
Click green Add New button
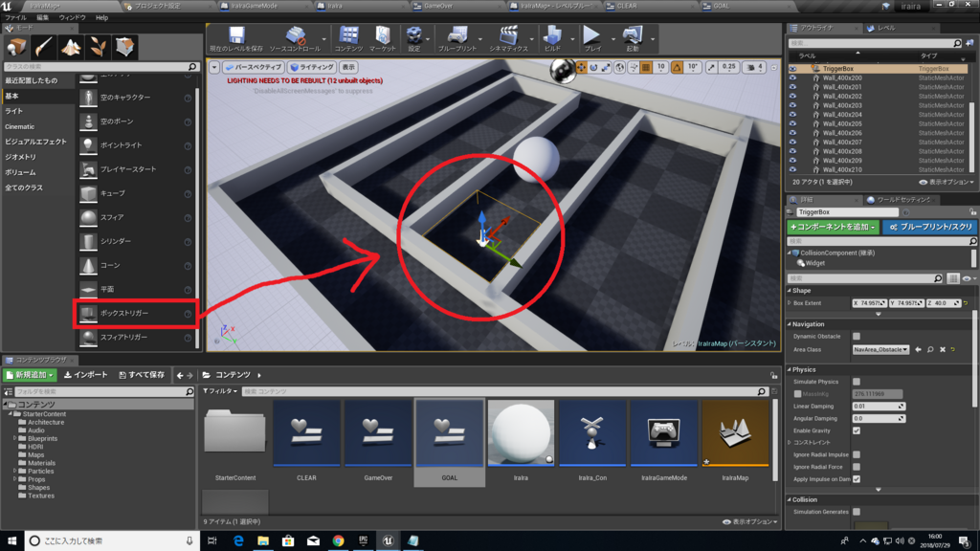tap(30, 375)
